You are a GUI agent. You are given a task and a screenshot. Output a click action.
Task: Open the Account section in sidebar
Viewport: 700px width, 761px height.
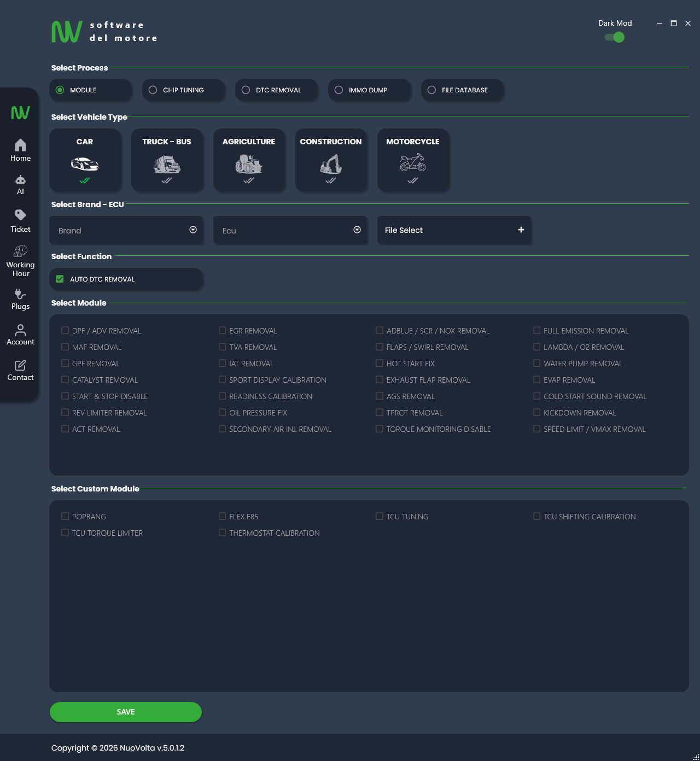pyautogui.click(x=20, y=334)
